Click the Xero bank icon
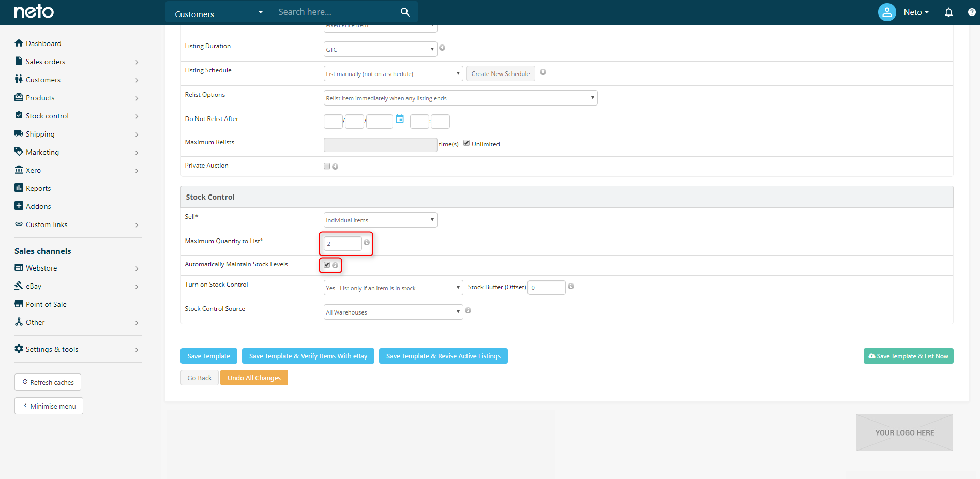Viewport: 980px width, 479px height. point(19,170)
